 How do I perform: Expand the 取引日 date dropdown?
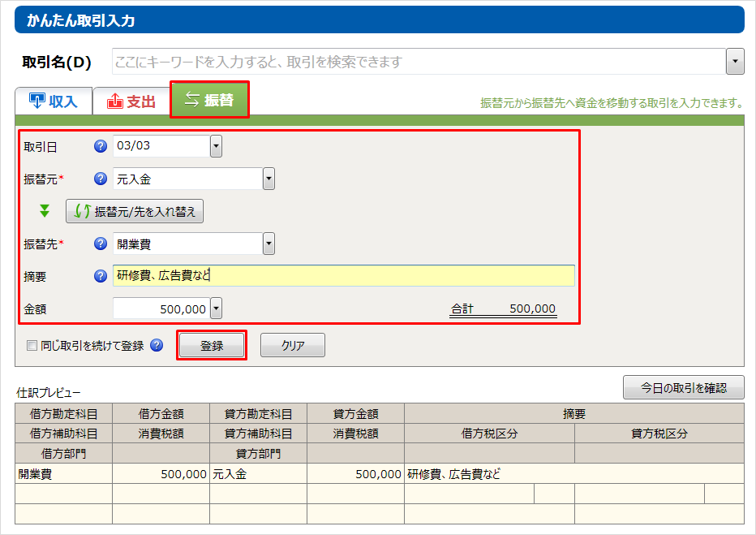point(216,146)
